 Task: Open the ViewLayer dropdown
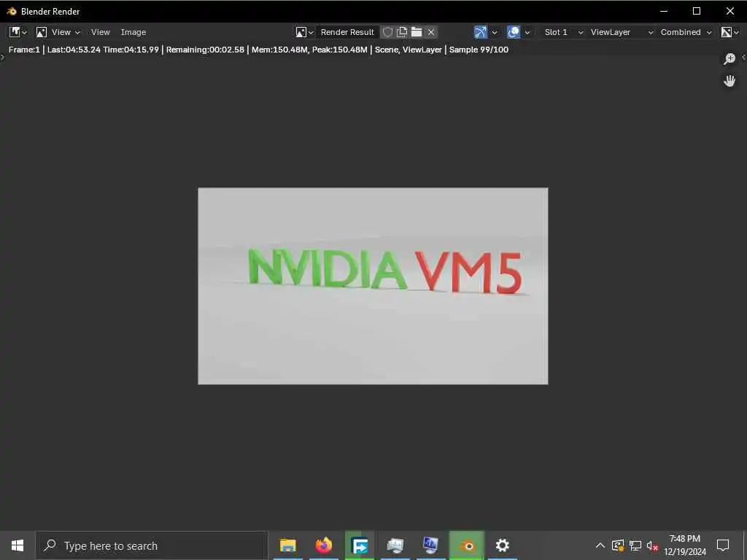coord(622,32)
